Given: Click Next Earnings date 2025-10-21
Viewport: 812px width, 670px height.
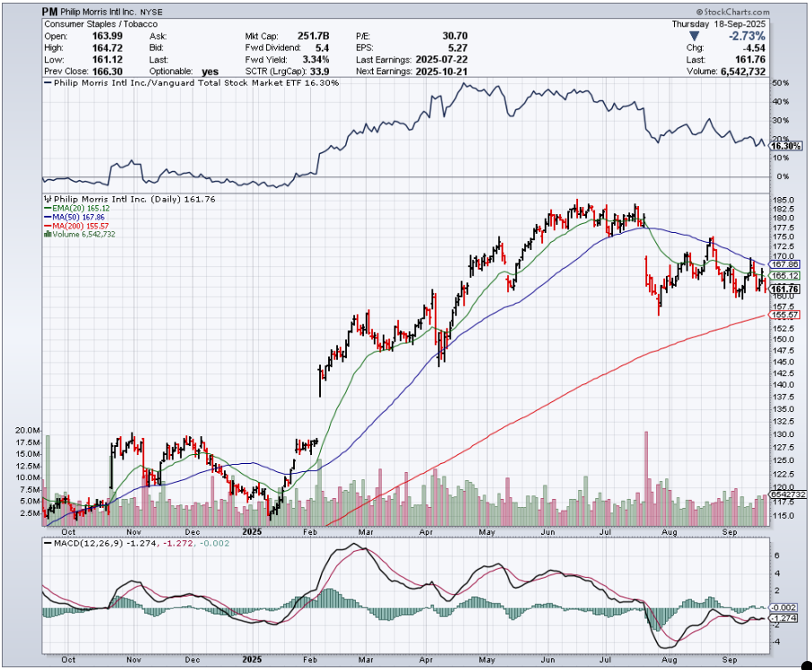Looking at the screenshot, I should [x=441, y=72].
